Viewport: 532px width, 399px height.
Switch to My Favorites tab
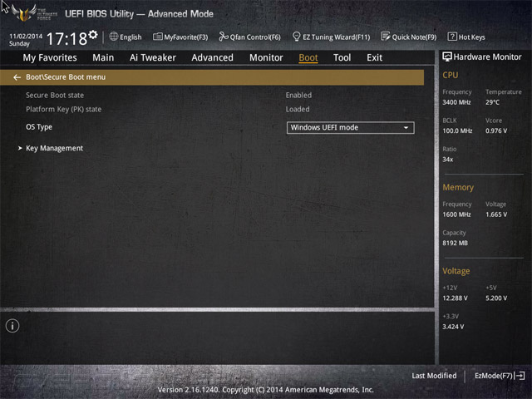point(50,57)
